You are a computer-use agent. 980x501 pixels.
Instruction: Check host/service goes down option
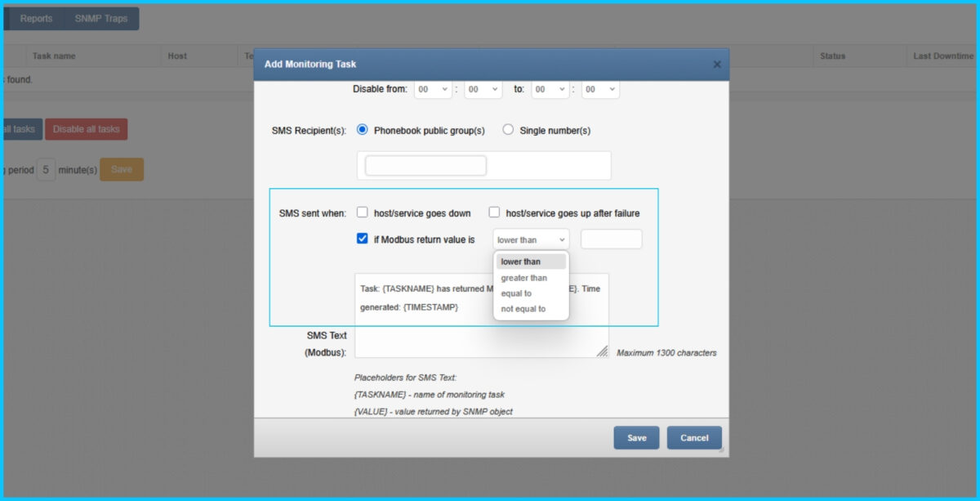(363, 212)
